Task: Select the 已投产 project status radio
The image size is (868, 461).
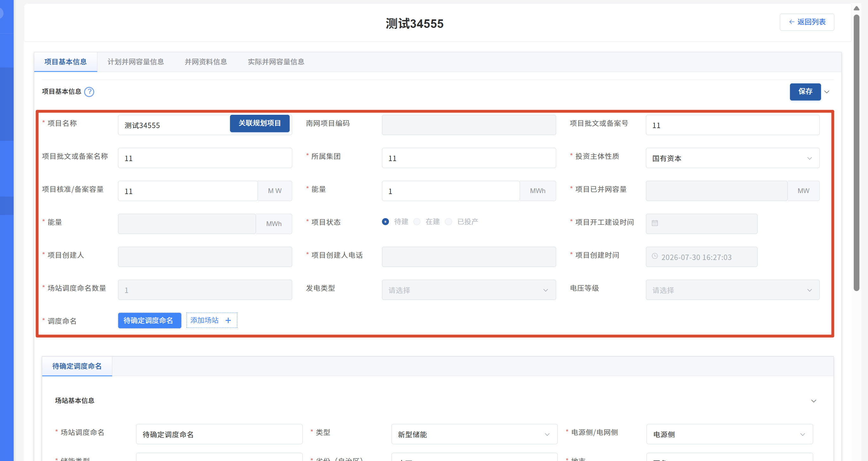Action: tap(449, 222)
